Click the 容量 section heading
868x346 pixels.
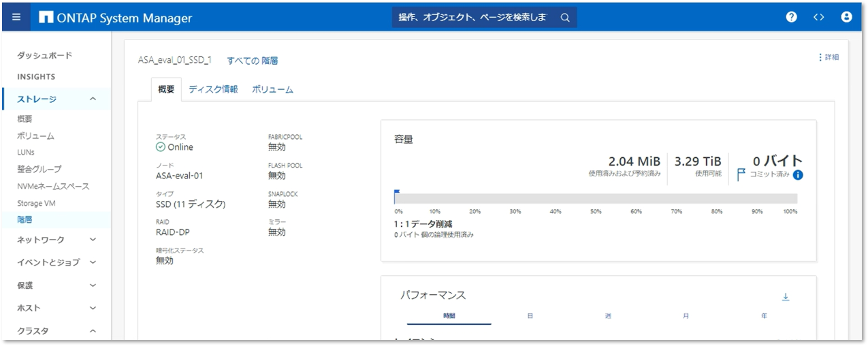[x=404, y=139]
